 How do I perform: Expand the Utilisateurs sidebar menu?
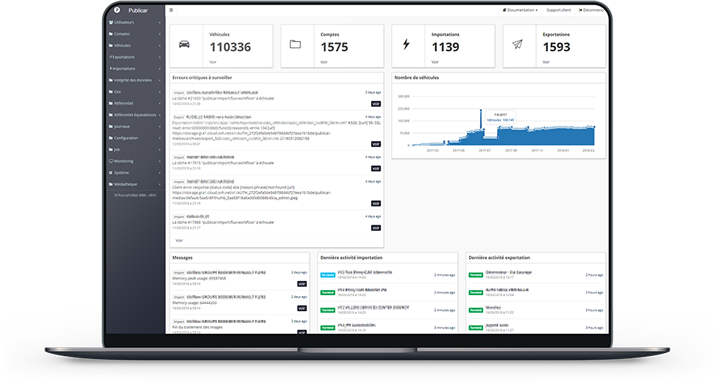coord(135,22)
